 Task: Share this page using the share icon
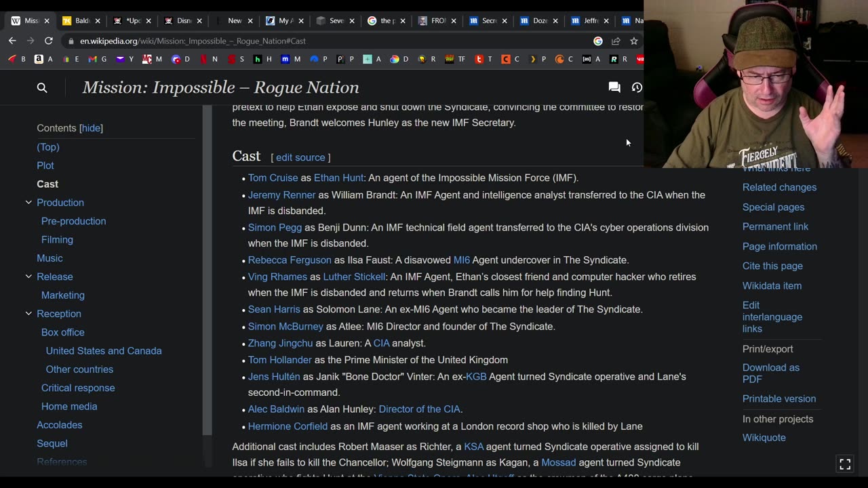tap(616, 41)
